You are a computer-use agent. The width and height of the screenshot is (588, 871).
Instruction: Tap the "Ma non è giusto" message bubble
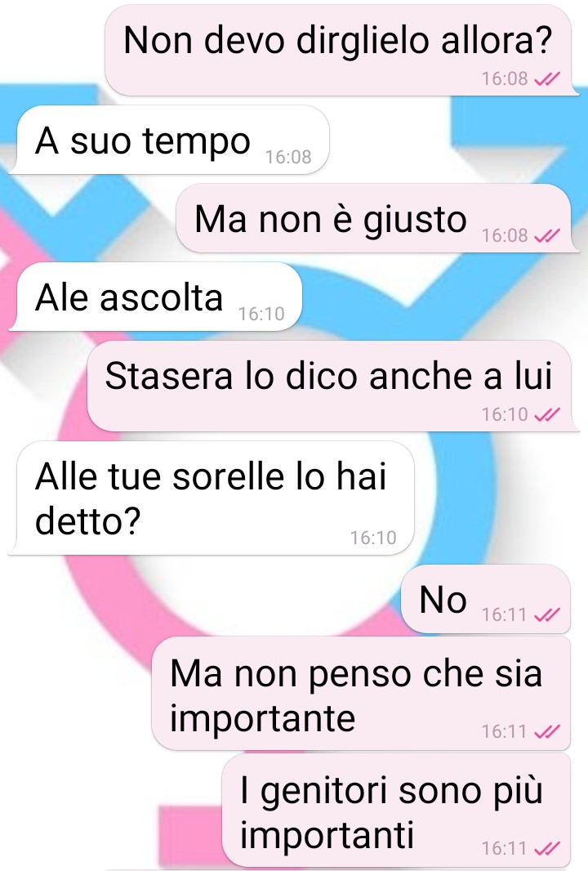[x=374, y=219]
